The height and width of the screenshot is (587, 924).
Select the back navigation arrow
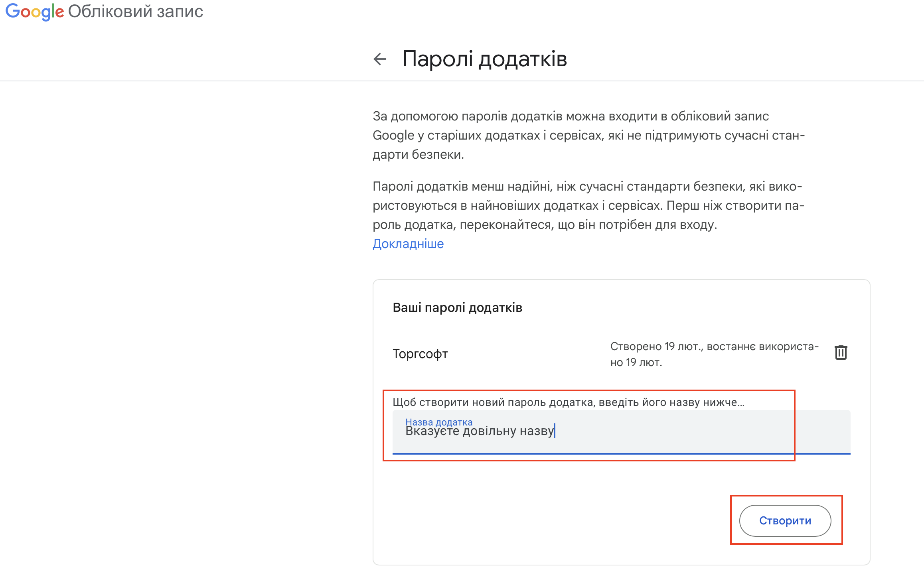click(379, 59)
